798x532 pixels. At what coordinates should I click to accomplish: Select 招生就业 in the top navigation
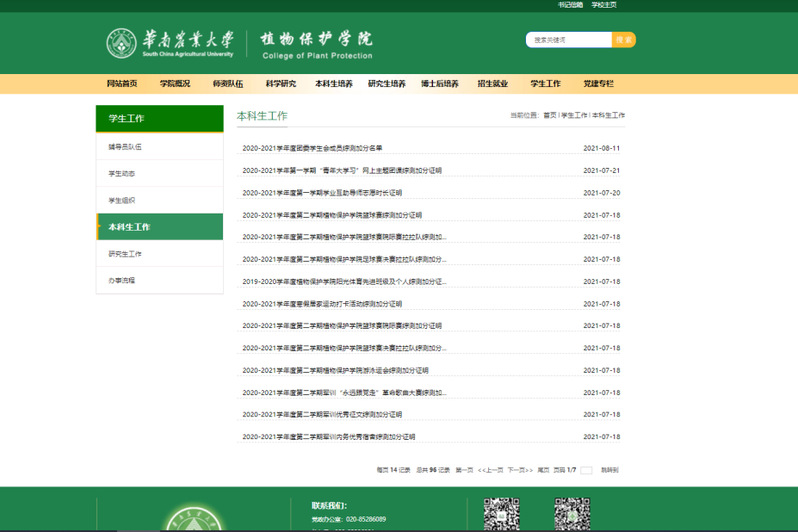click(492, 84)
